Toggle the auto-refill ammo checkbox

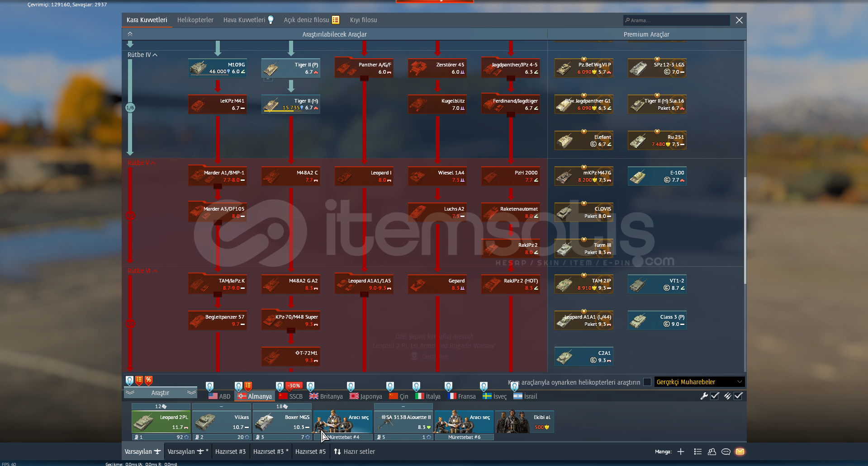point(738,396)
